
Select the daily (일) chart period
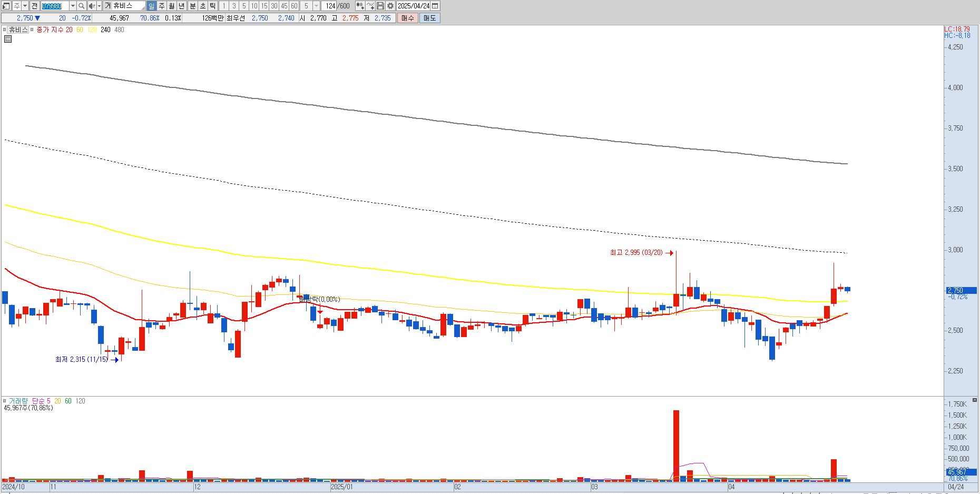tap(152, 6)
